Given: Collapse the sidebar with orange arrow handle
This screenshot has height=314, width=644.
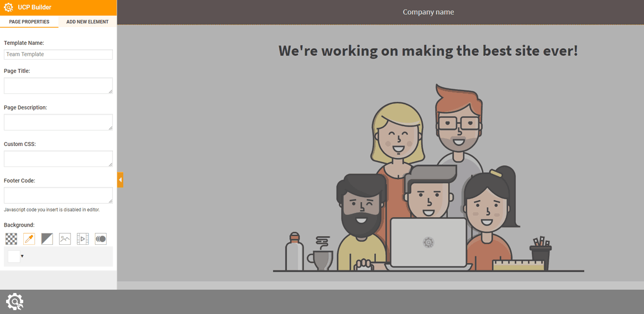Looking at the screenshot, I should tap(120, 180).
